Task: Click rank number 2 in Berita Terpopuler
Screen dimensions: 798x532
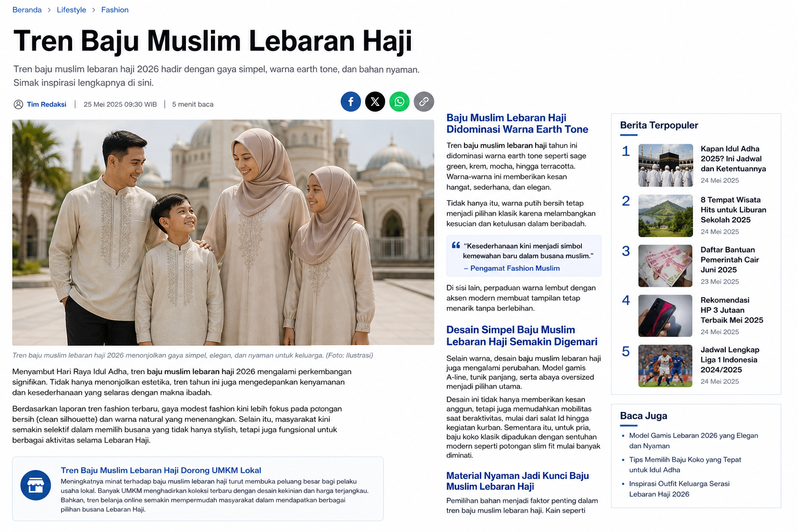Action: click(626, 201)
